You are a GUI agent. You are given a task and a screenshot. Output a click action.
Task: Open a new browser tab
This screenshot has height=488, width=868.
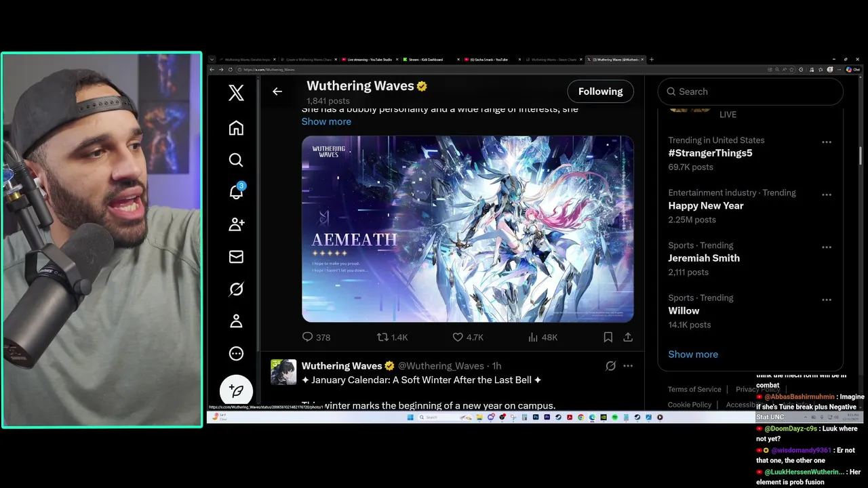click(652, 60)
